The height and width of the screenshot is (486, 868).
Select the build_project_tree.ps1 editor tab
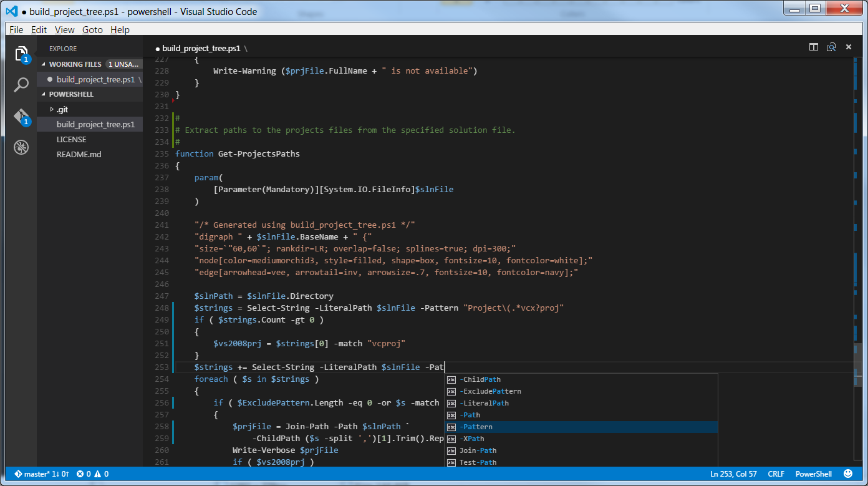pos(201,48)
